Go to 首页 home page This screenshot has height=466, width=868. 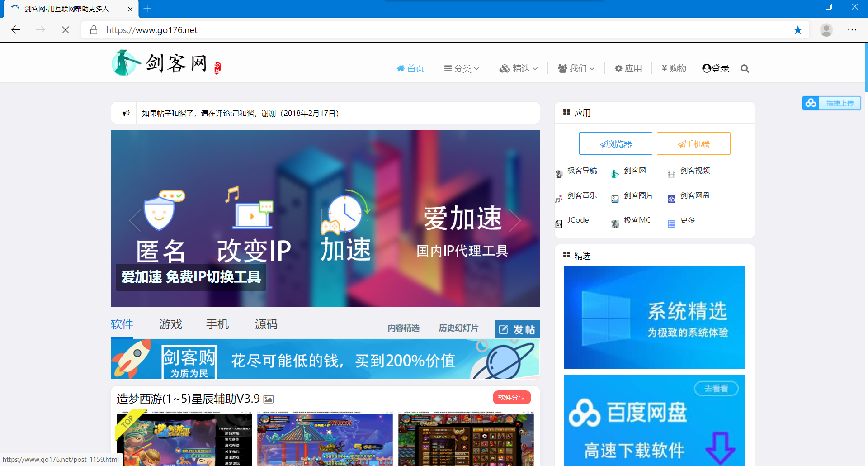tap(410, 68)
